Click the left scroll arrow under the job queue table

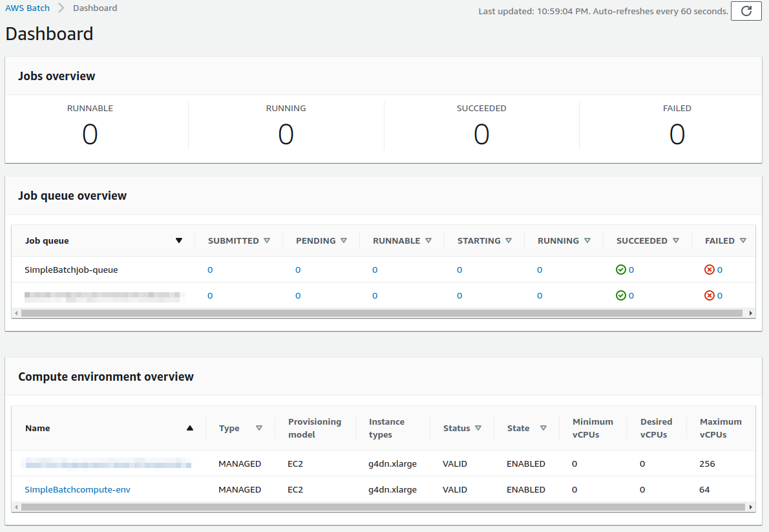coord(15,312)
